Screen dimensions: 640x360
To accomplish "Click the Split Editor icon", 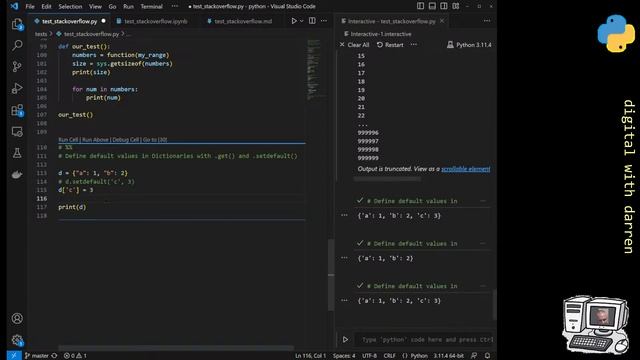I will 312,21.
